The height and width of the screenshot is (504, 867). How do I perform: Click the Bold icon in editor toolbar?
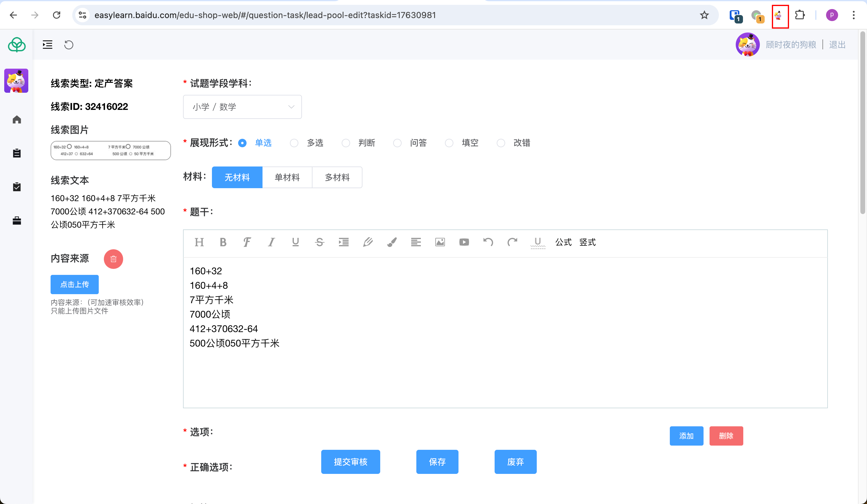pyautogui.click(x=223, y=242)
